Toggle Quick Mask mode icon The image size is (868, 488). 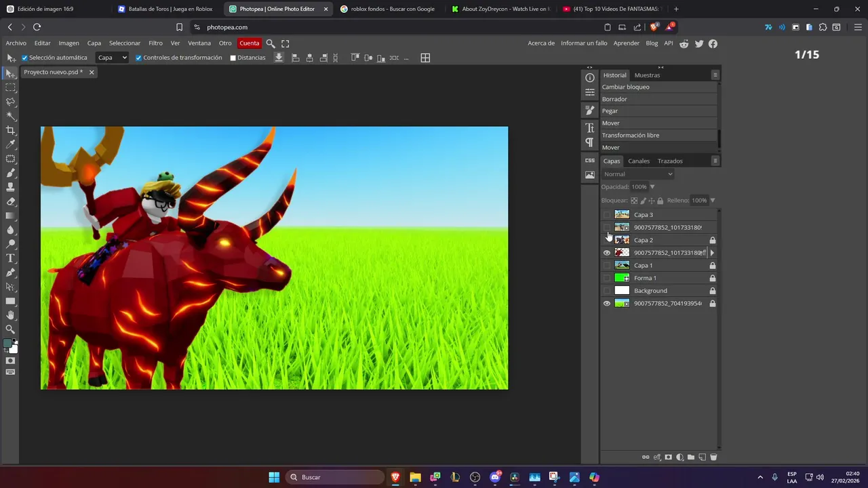10,361
